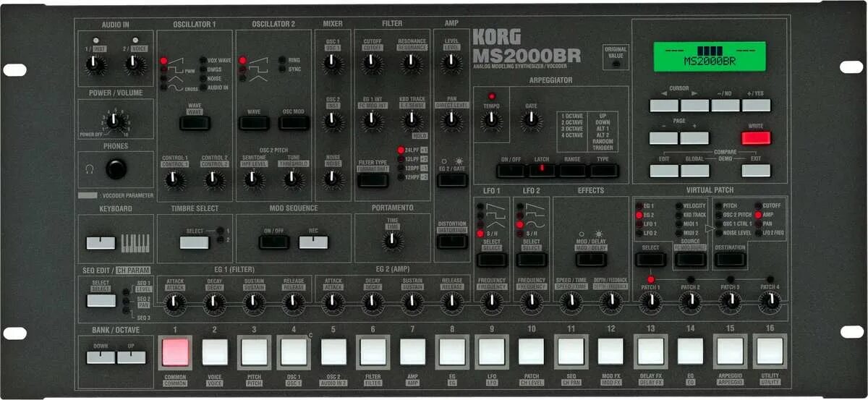Screen dimensions: 868x400
Task: Click BANK/OCTAVE UP button
Action: 132,357
